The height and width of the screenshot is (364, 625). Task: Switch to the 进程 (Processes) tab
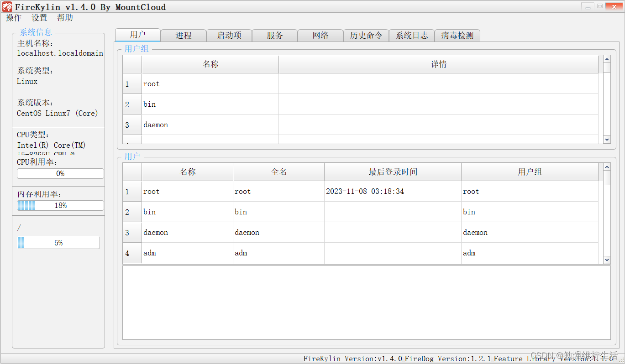(x=184, y=35)
